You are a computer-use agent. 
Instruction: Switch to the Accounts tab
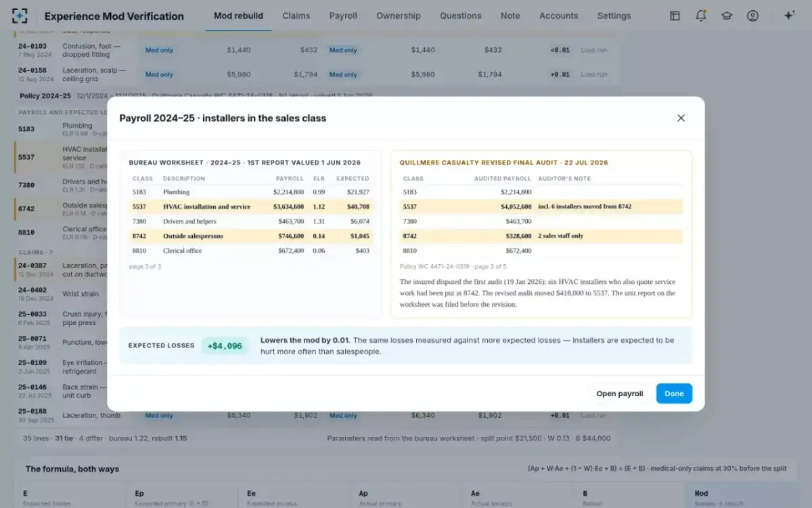[x=559, y=16]
